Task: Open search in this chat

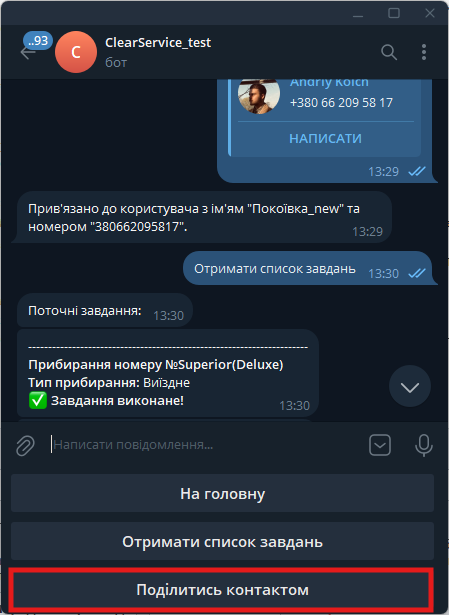Action: tap(389, 52)
